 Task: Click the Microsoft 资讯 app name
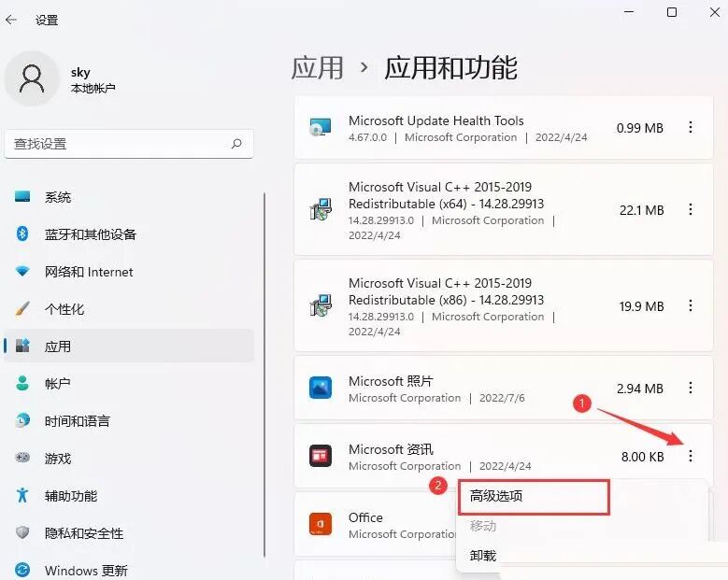391,449
